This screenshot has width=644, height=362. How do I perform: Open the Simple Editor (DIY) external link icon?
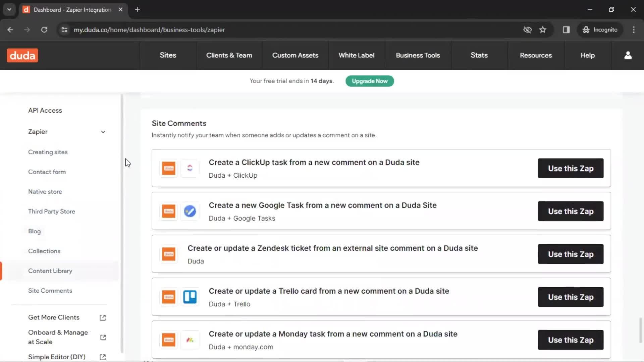point(103,357)
